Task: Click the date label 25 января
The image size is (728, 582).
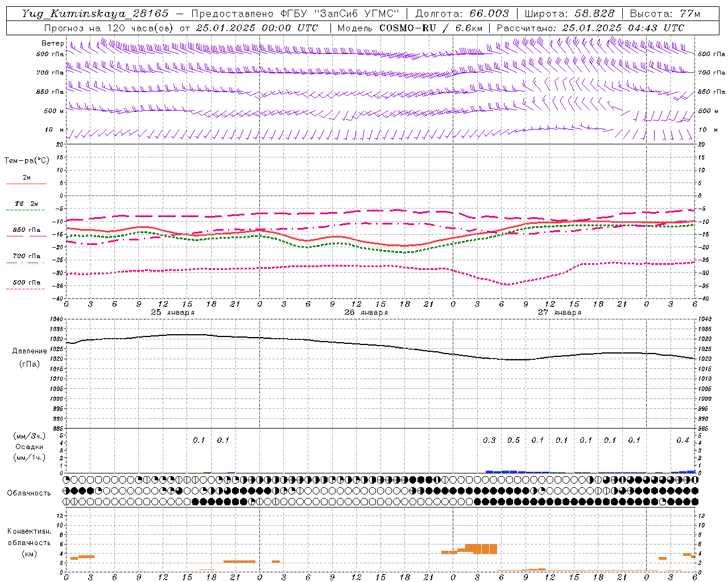Action: pos(172,313)
